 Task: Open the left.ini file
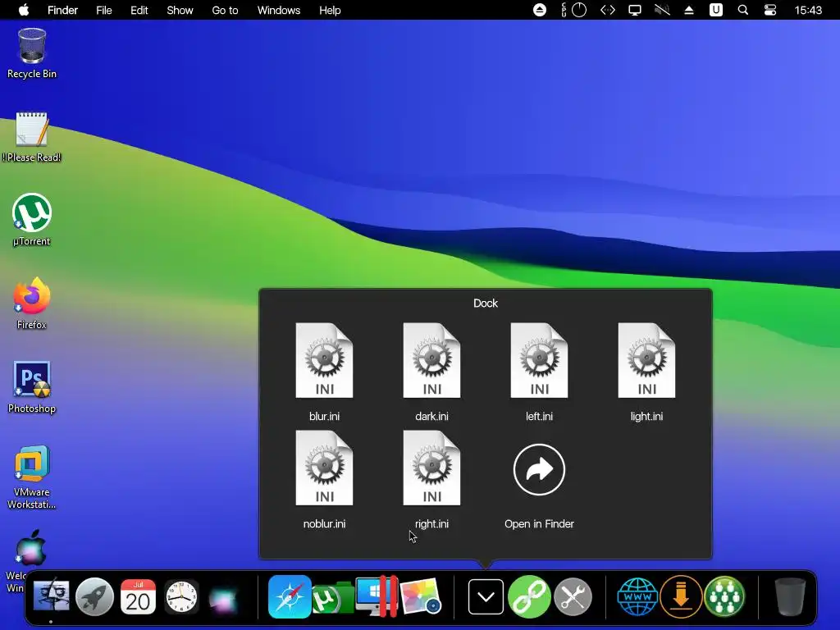pos(539,361)
